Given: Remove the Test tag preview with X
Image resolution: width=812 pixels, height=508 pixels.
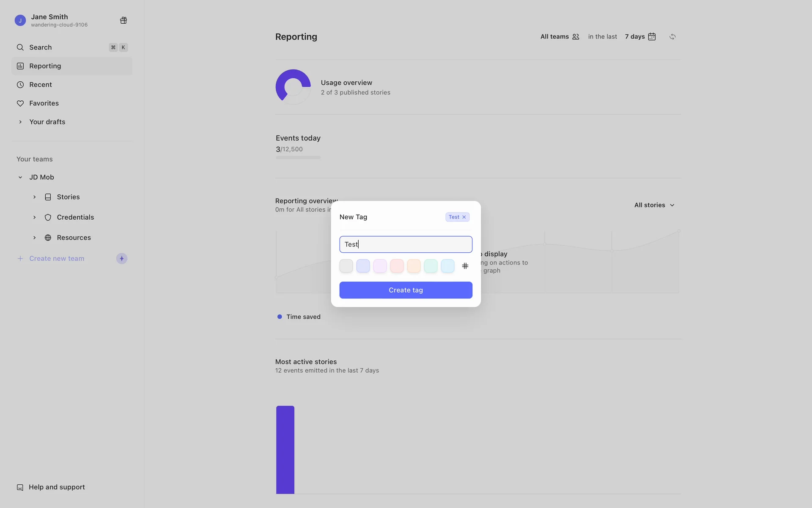Looking at the screenshot, I should [464, 217].
